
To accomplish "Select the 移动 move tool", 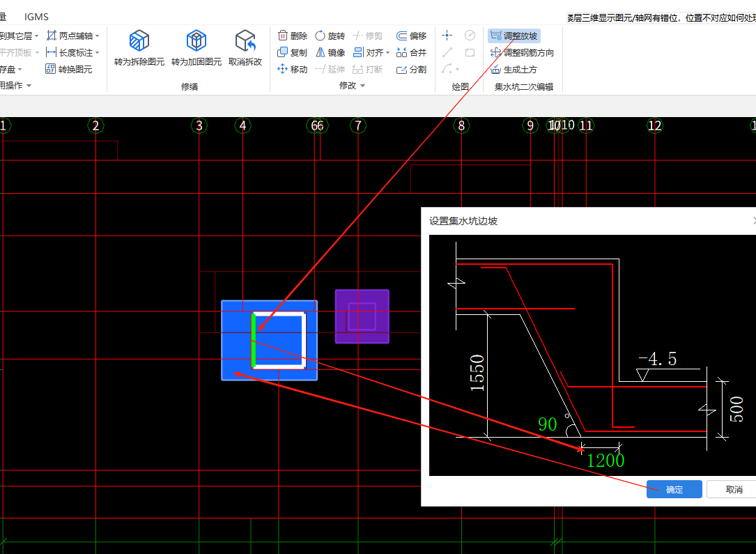I will (292, 70).
